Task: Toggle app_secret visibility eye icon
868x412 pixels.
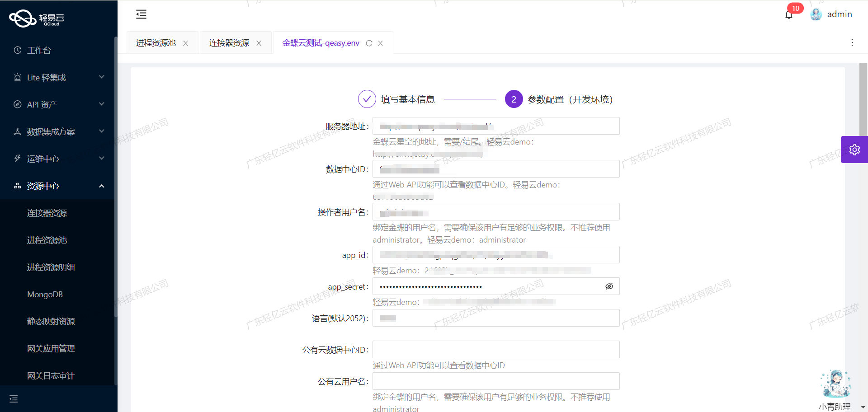Action: (x=609, y=286)
